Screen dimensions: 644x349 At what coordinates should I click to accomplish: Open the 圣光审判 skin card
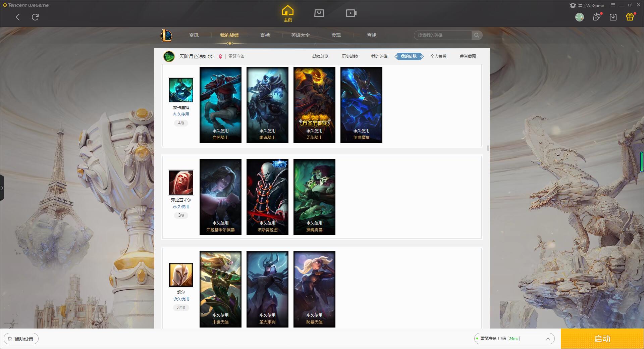pyautogui.click(x=267, y=289)
